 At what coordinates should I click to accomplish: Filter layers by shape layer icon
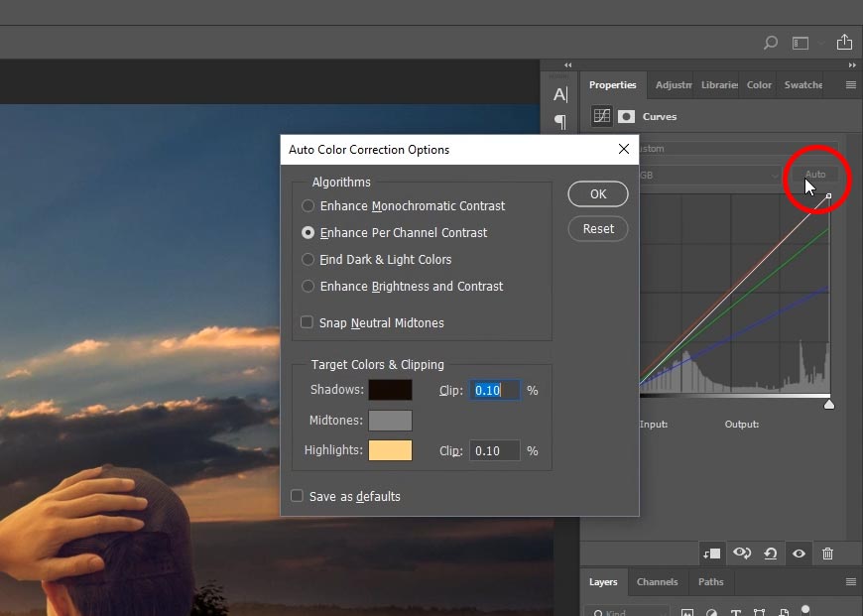click(760, 613)
